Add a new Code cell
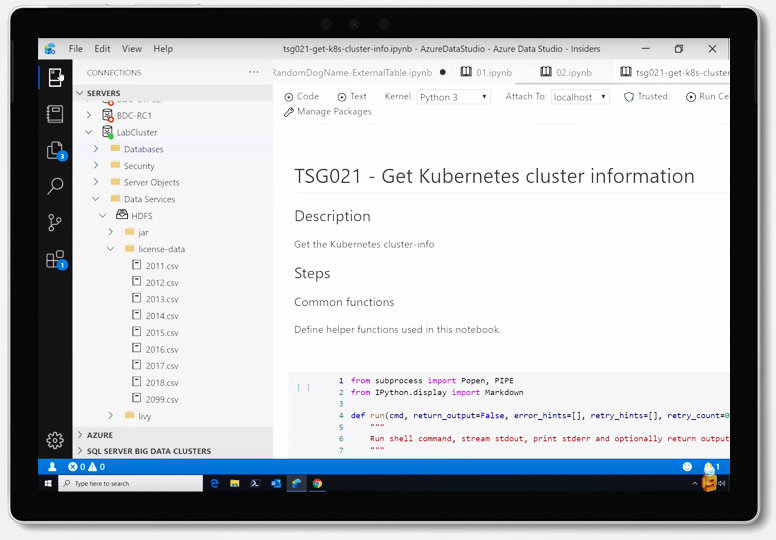Viewport: 776px width, 540px height. (302, 97)
